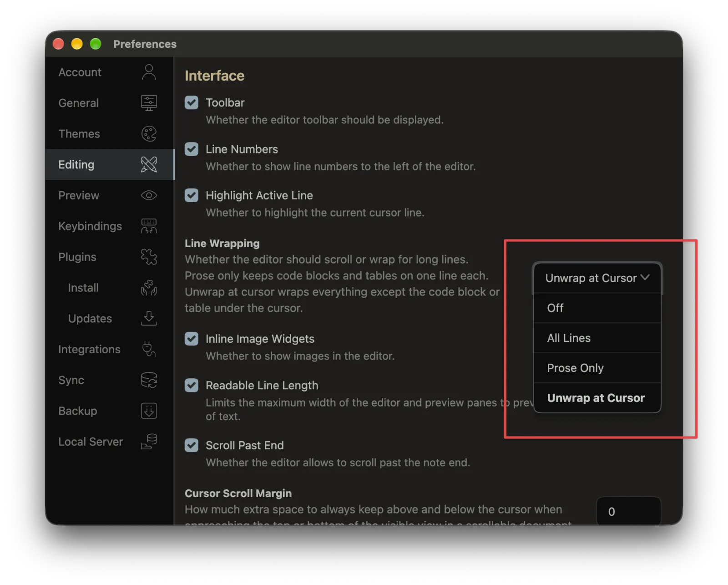Viewport: 728px width, 585px height.
Task: Click the Cursor Scroll Margin number field
Action: [628, 511]
